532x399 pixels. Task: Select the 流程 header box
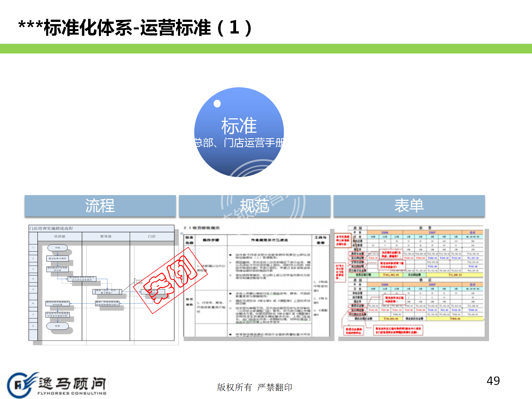click(100, 206)
